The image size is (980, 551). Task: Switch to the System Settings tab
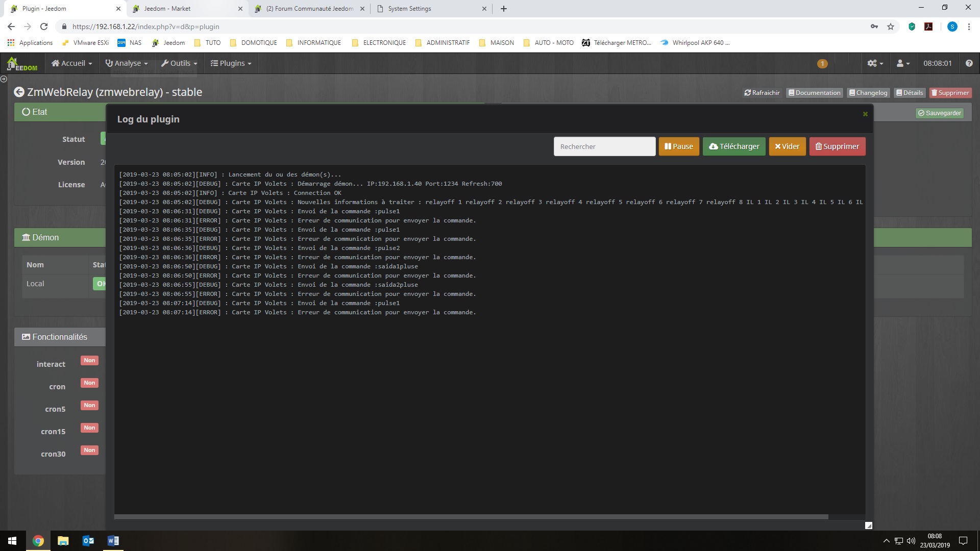(x=431, y=9)
